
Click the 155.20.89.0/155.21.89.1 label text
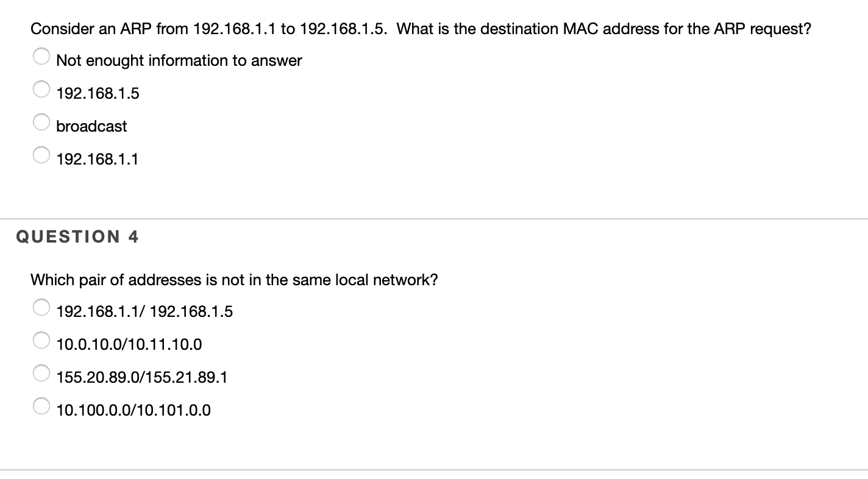pyautogui.click(x=142, y=377)
